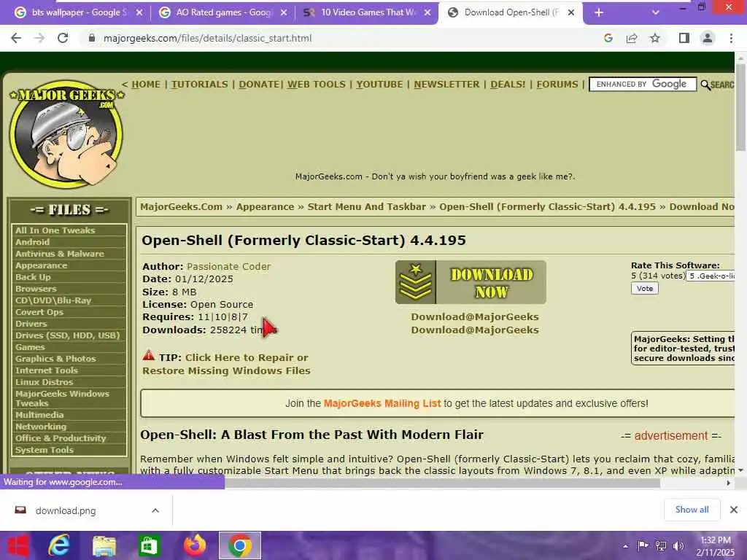Launch Firefox from taskbar

(195, 545)
